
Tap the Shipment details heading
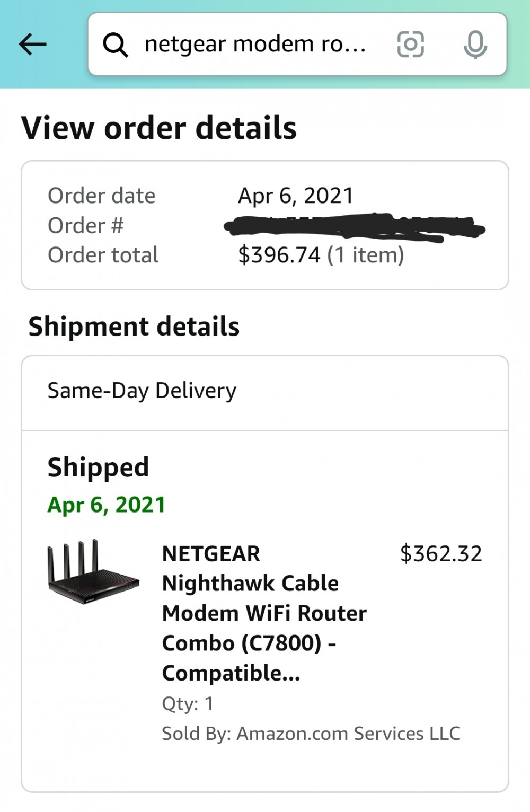[134, 326]
